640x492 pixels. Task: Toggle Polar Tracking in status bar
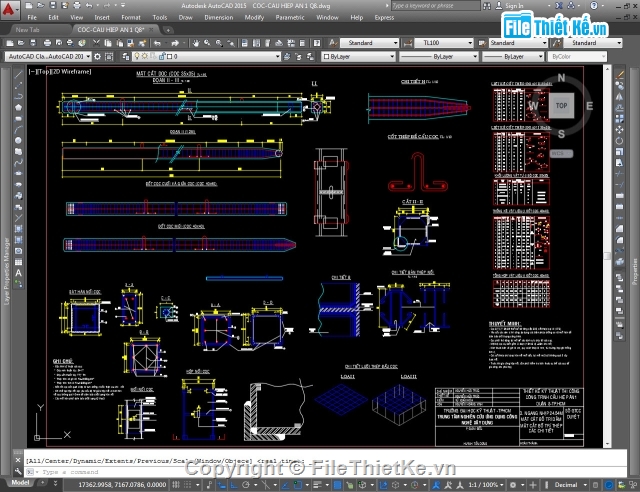pos(246,485)
